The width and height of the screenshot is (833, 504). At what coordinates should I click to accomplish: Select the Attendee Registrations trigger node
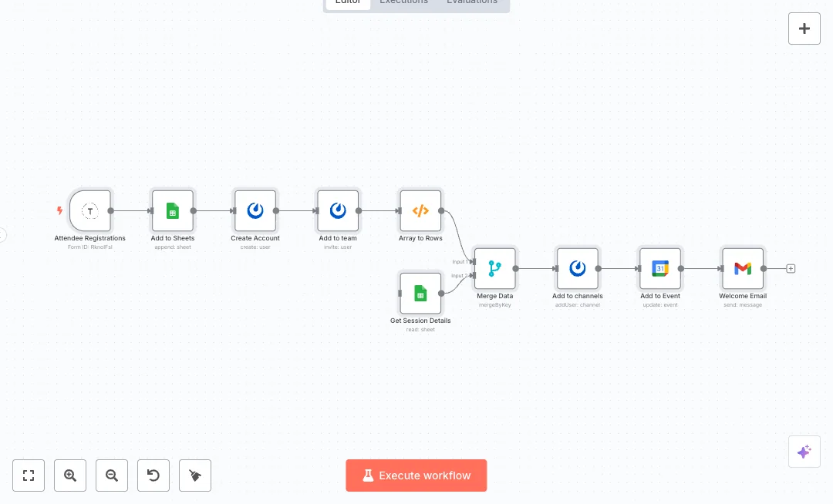click(x=90, y=210)
